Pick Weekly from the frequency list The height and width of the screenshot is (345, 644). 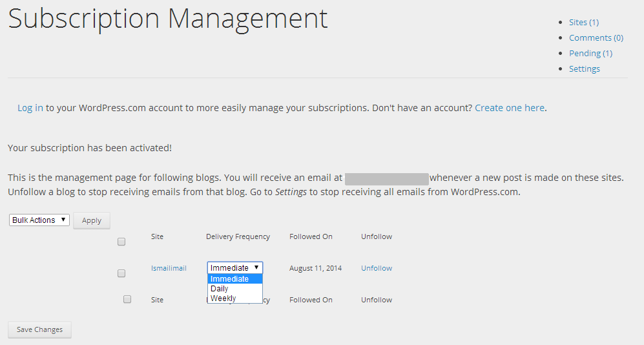point(223,298)
